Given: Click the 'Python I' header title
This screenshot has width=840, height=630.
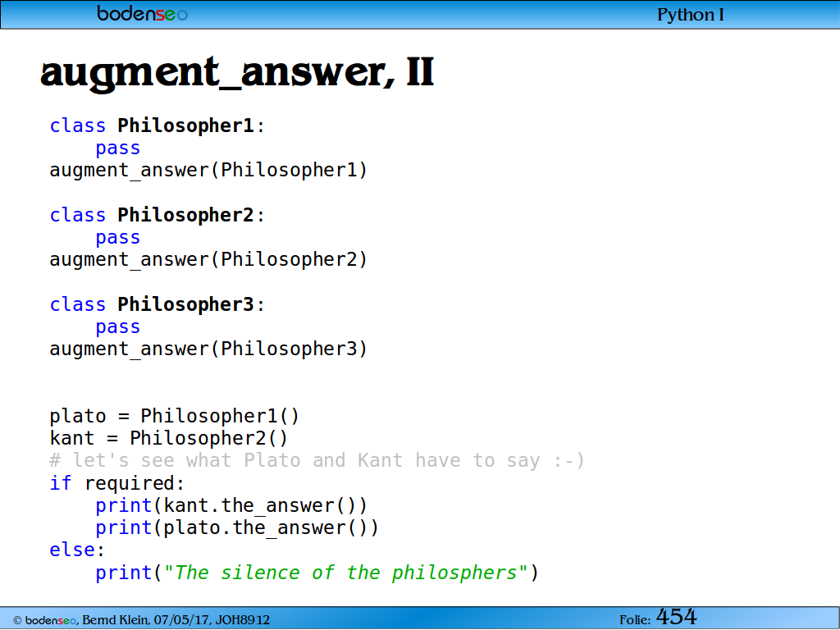Looking at the screenshot, I should point(690,15).
